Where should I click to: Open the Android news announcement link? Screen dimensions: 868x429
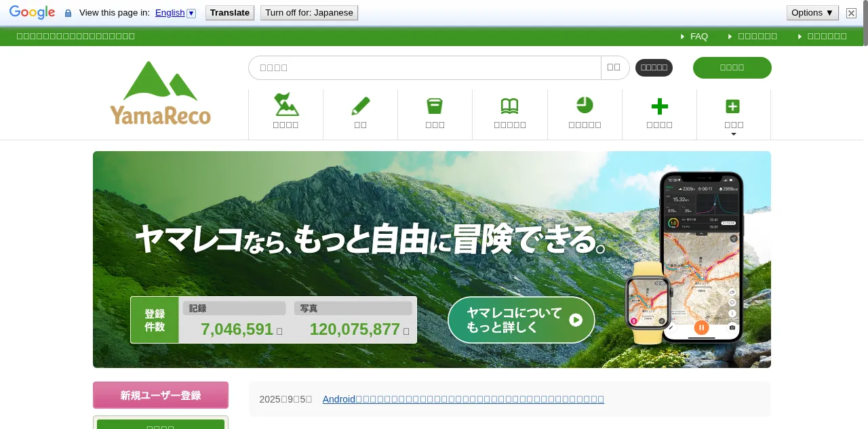click(x=463, y=399)
